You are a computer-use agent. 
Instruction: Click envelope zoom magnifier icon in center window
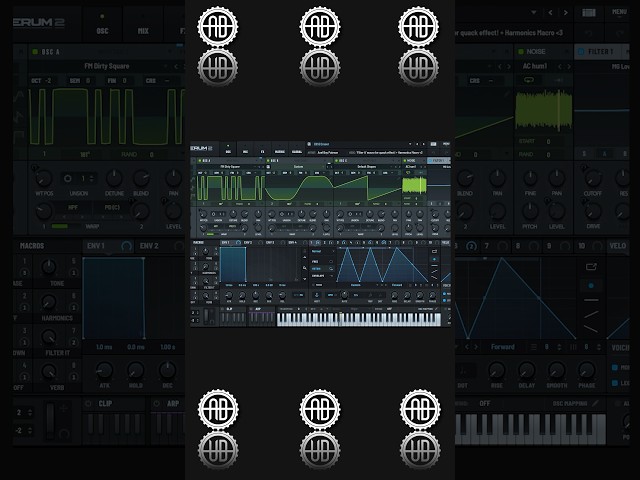[x=305, y=268]
